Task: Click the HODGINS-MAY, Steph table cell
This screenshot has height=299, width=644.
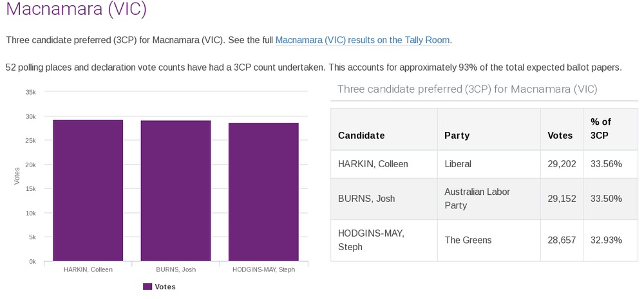Action: [371, 240]
